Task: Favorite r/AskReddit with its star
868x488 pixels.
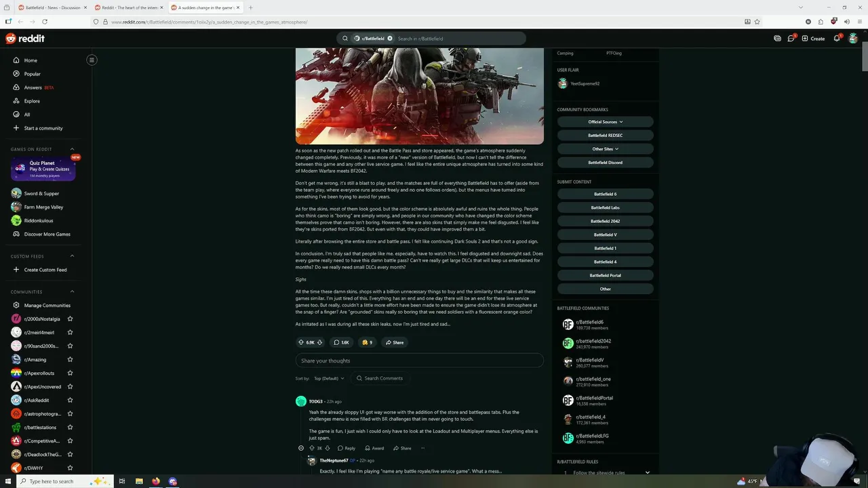Action: (x=70, y=400)
